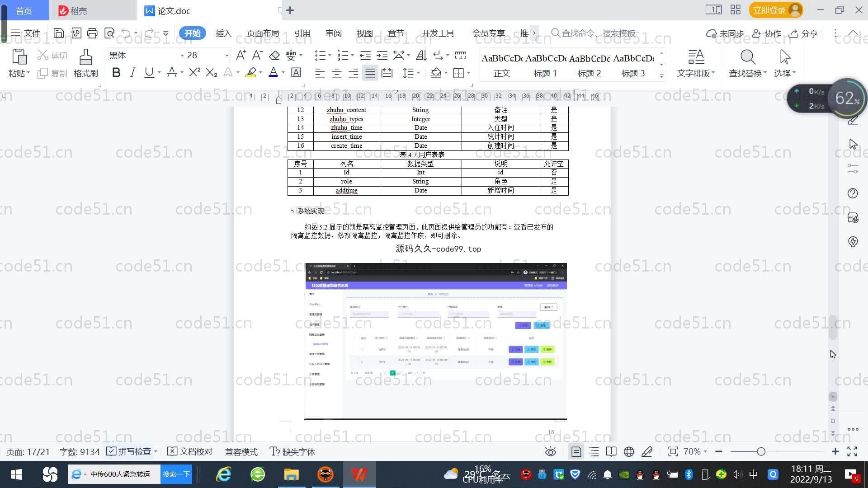Click the 立即登录 login button
868x488 pixels.
776,10
